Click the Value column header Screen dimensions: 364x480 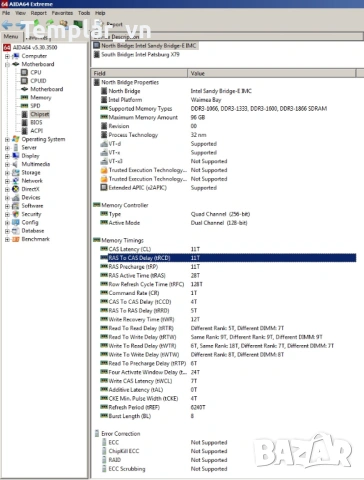tap(272, 73)
